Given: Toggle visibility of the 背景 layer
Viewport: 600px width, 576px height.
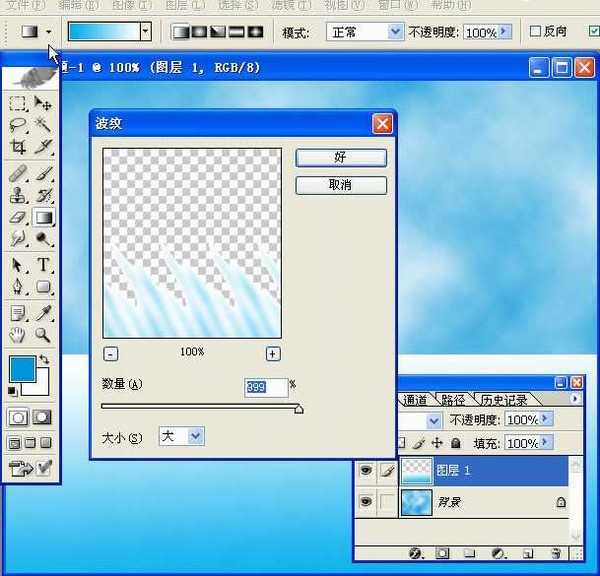Looking at the screenshot, I should click(366, 501).
